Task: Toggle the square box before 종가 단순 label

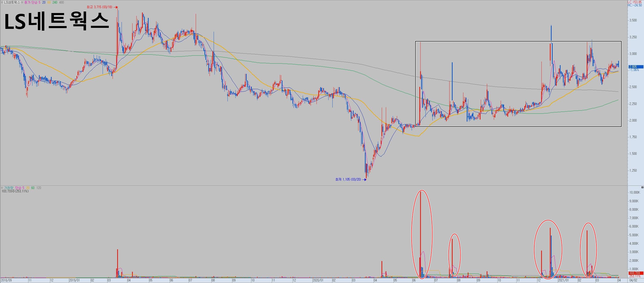Action: (23, 3)
